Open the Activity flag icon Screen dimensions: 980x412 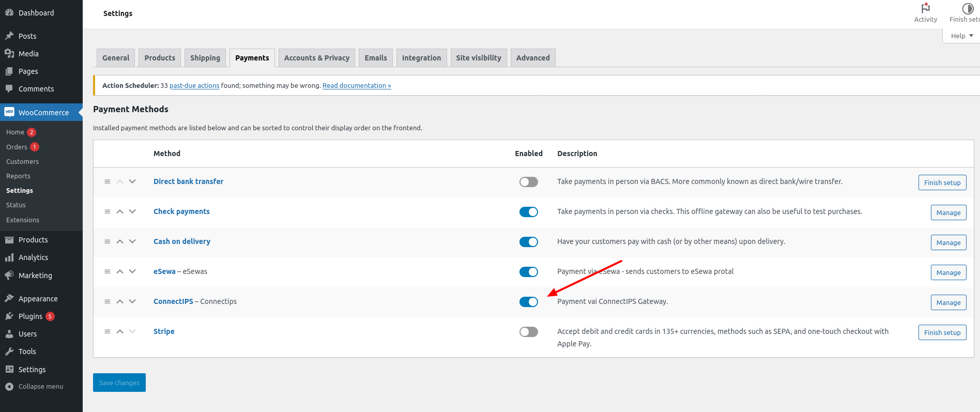pos(925,8)
